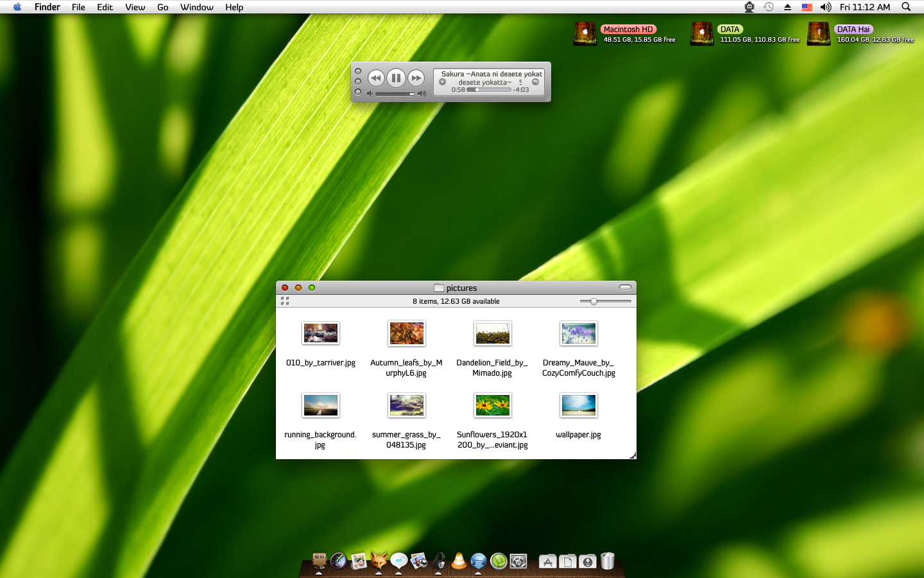Open the Documents stack in the Dock

coord(567,561)
